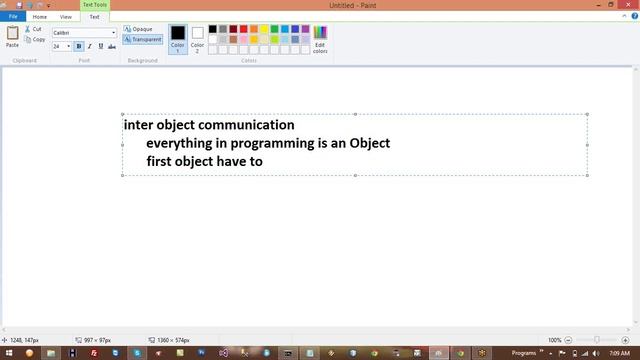Switch to the Home ribbon tab

pos(40,17)
